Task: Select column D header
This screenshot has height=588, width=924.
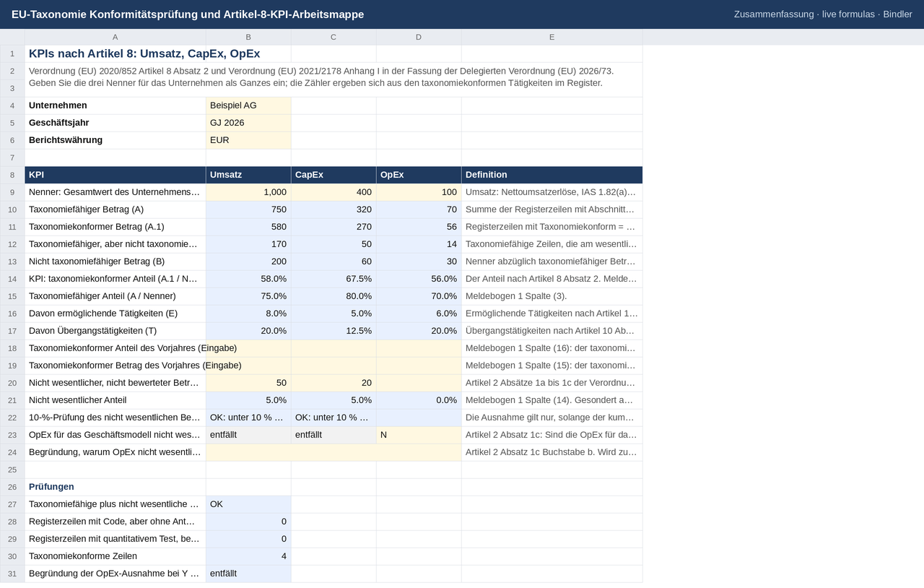Action: pos(419,37)
